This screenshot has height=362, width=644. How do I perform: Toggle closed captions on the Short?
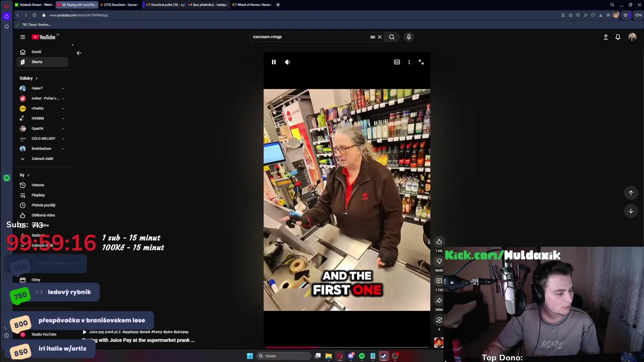pyautogui.click(x=397, y=62)
